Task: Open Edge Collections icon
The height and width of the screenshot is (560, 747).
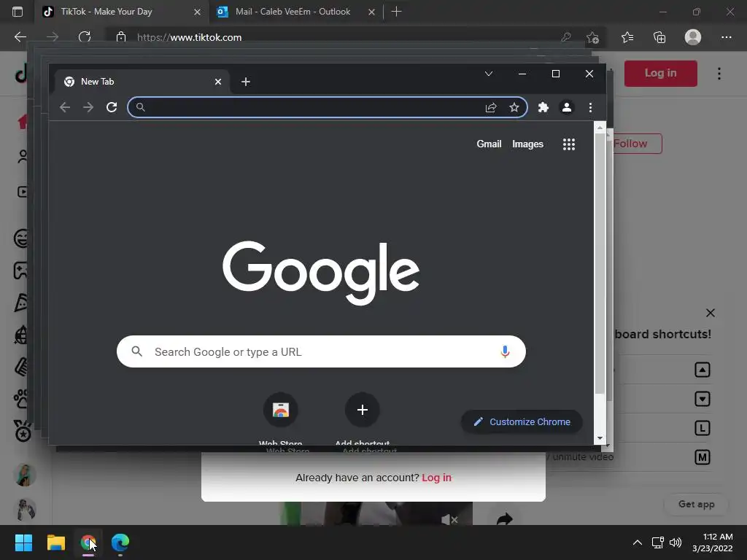Action: pos(659,37)
